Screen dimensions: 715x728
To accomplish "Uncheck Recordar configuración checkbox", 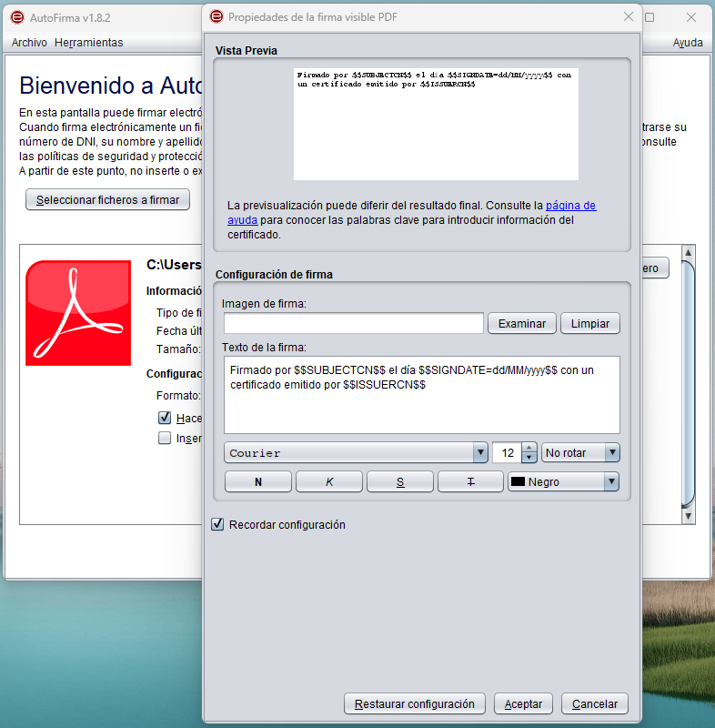I will tap(217, 525).
